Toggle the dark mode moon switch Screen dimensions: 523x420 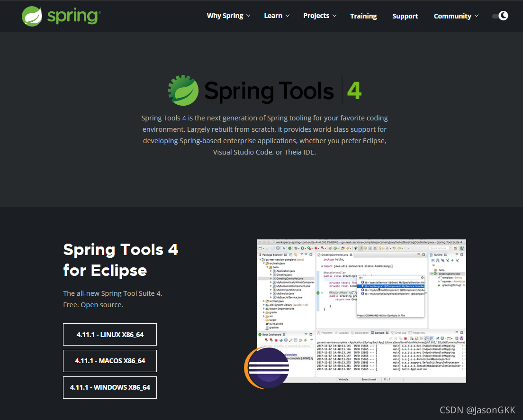coord(500,16)
